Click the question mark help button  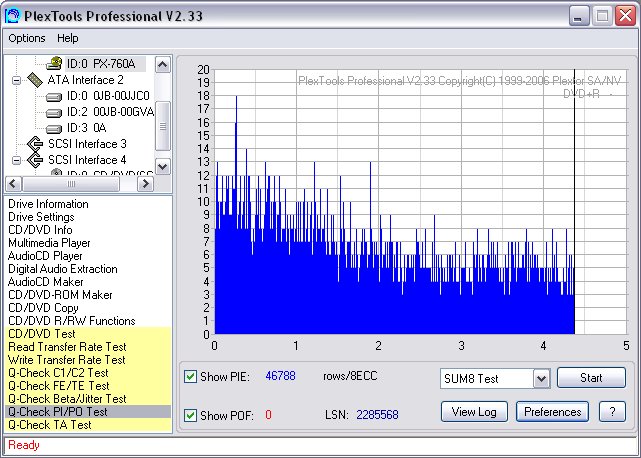click(x=612, y=411)
